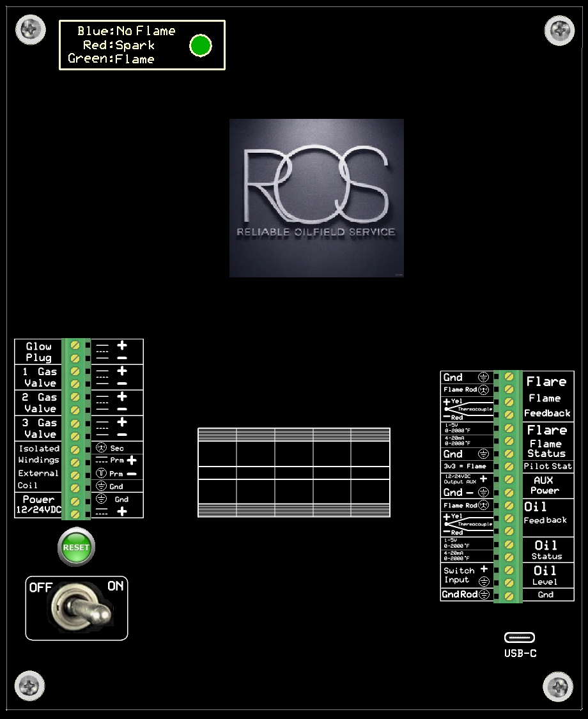The image size is (588, 719).
Task: Select the 3v3 = Flame Pilot Stat terminal
Action: pyautogui.click(x=509, y=467)
